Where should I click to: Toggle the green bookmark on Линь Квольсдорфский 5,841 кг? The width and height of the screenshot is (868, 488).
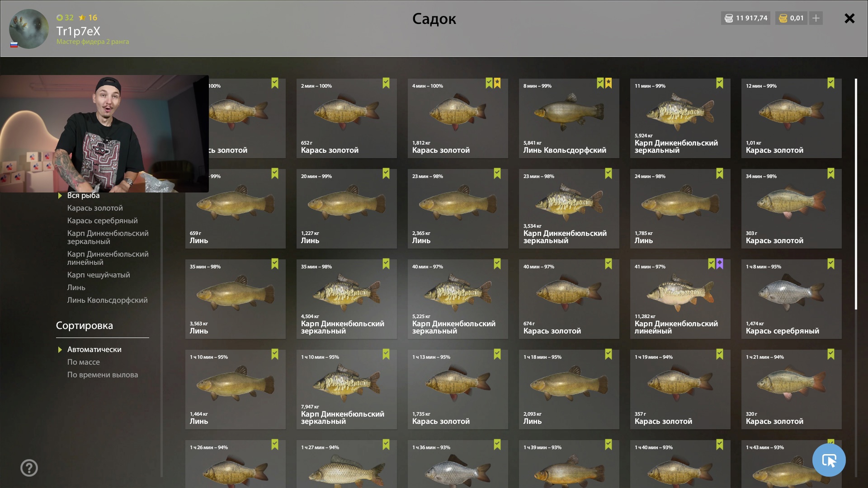600,83
